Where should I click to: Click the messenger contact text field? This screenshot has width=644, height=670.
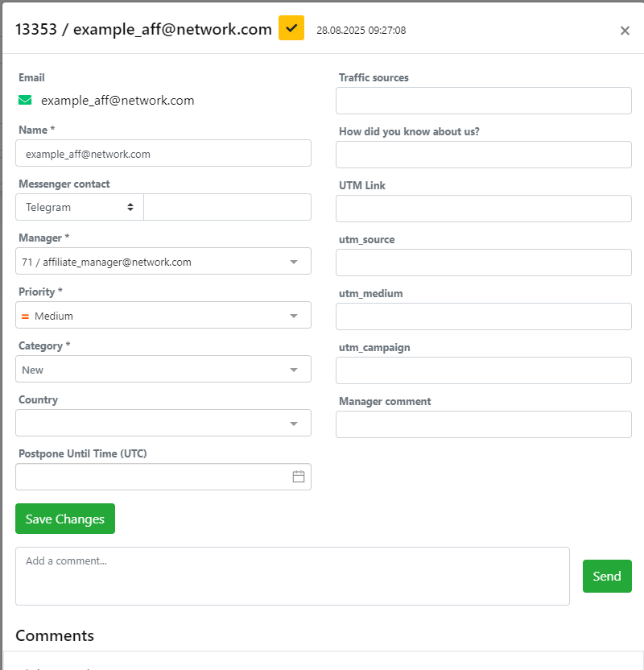click(x=227, y=207)
